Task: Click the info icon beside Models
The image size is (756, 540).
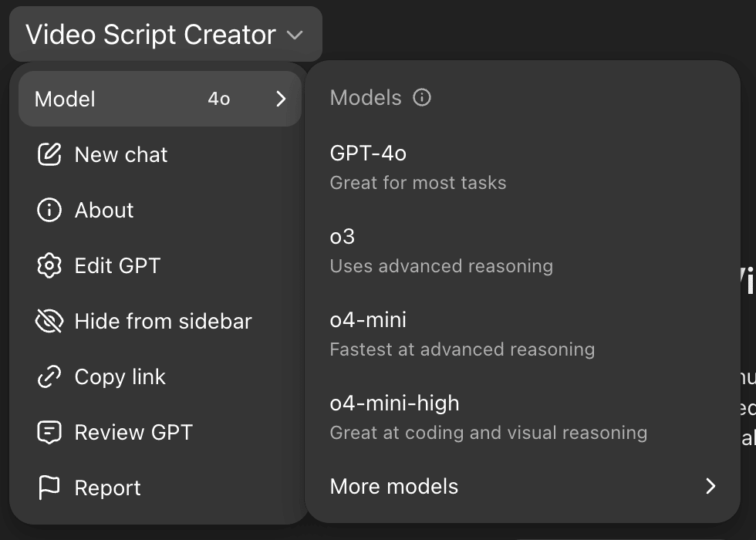Action: 422,97
